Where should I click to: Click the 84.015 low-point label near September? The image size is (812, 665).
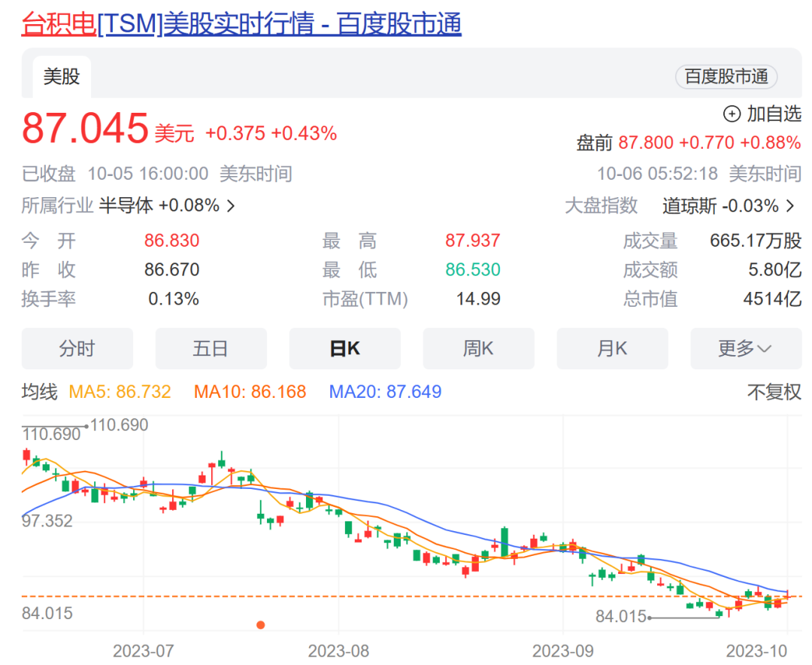621,617
